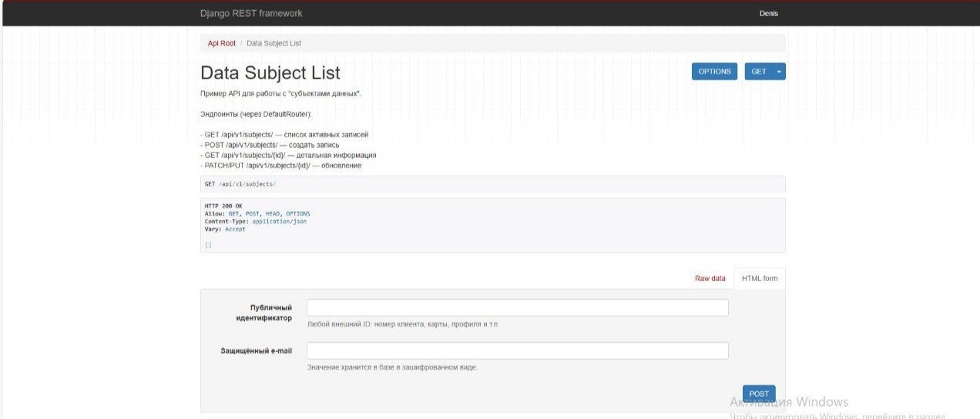Select the Data Subject List breadcrumb
The image size is (980, 419).
click(x=274, y=43)
